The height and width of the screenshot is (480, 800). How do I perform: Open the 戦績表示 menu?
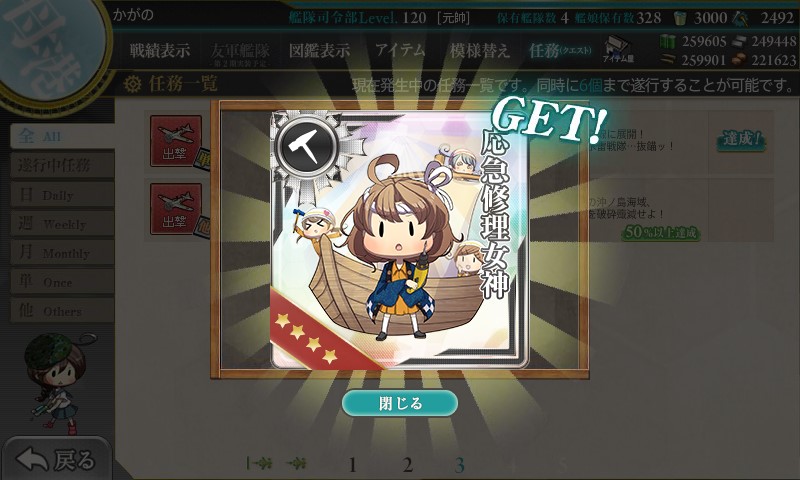[160, 50]
